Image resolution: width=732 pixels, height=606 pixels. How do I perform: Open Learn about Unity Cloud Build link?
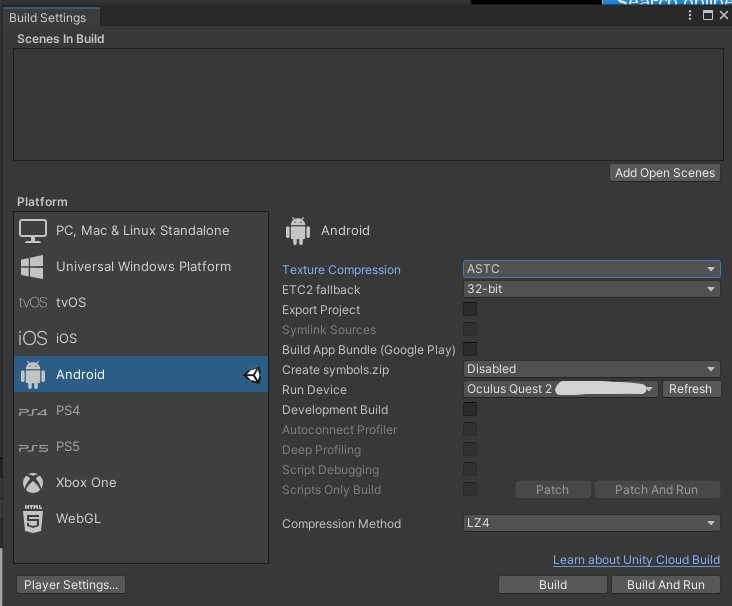[x=636, y=560]
